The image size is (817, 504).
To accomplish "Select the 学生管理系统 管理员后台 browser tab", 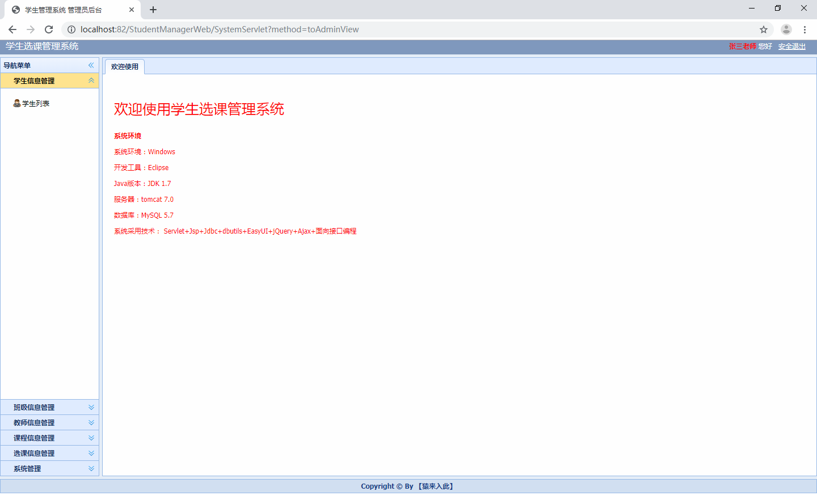I will tap(73, 10).
